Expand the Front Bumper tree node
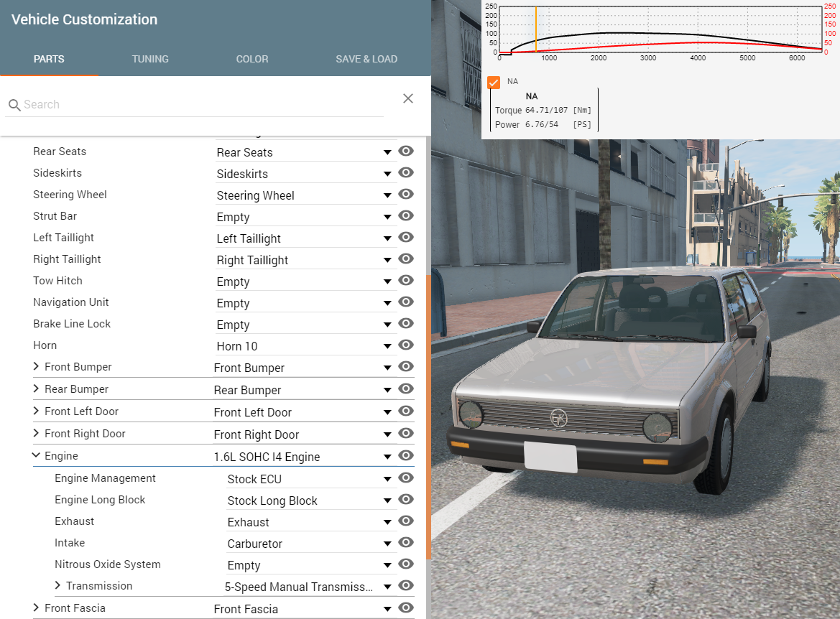Viewport: 840px width, 619px height. [36, 366]
